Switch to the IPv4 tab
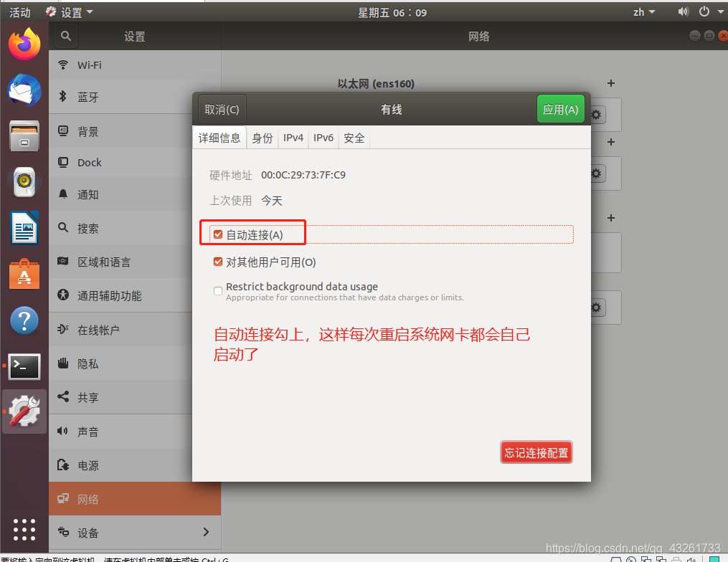This screenshot has height=562, width=728. click(293, 138)
